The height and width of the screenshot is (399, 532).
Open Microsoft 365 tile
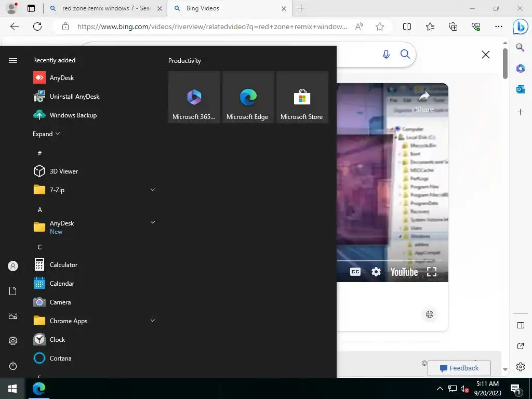194,97
